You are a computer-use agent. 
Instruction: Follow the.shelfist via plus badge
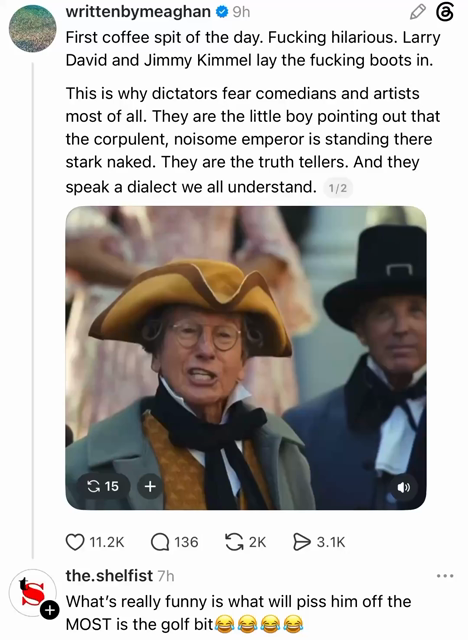(x=49, y=610)
